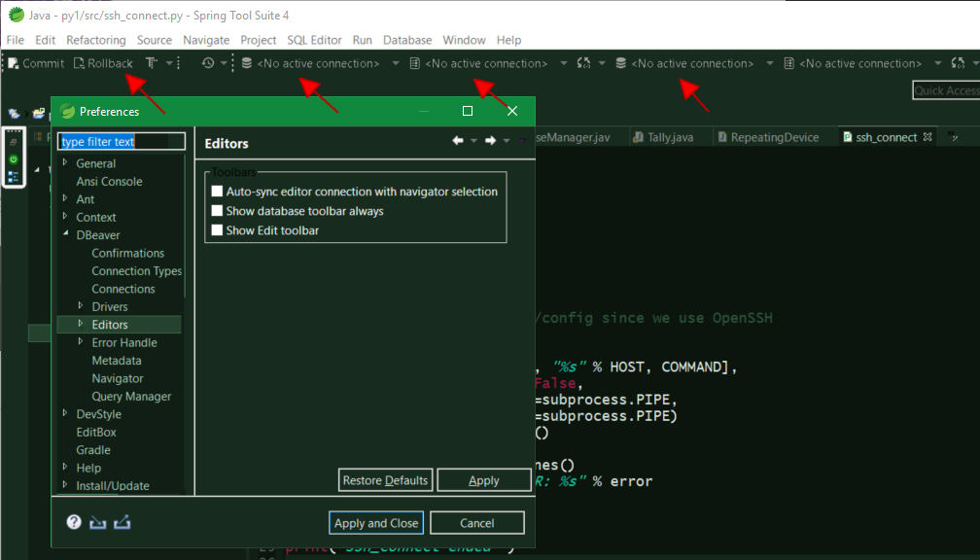
Task: Click the rightmost schema selector document icon
Action: click(x=789, y=63)
